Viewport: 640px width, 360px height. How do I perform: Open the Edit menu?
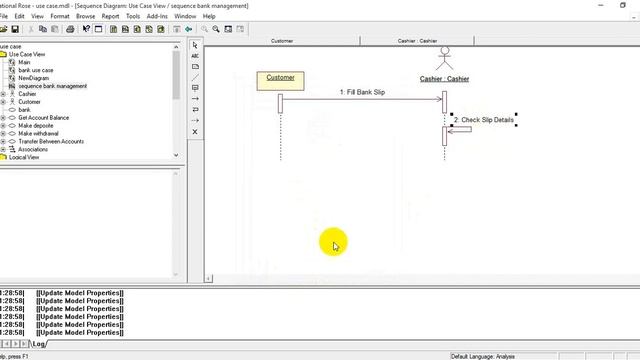[x=19, y=16]
